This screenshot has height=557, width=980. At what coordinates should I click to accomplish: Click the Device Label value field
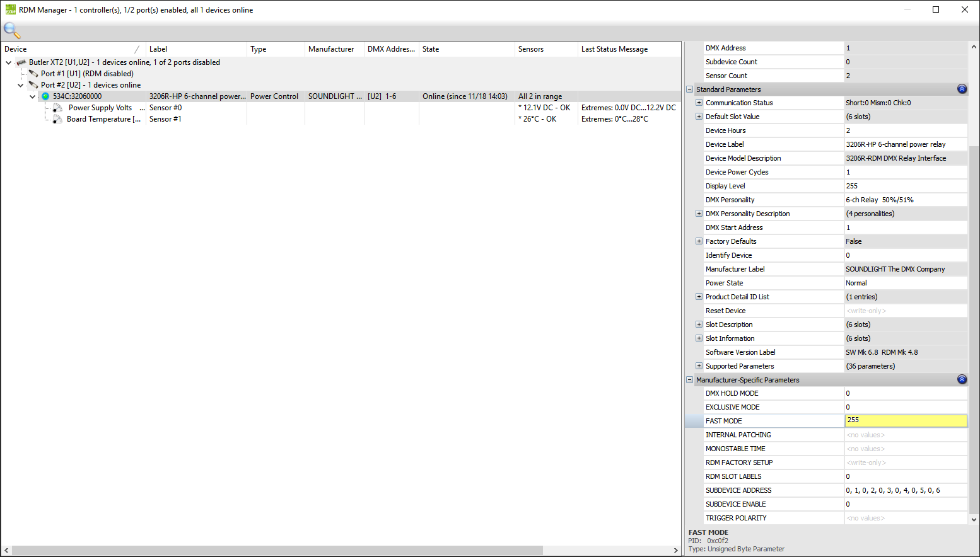pyautogui.click(x=905, y=144)
